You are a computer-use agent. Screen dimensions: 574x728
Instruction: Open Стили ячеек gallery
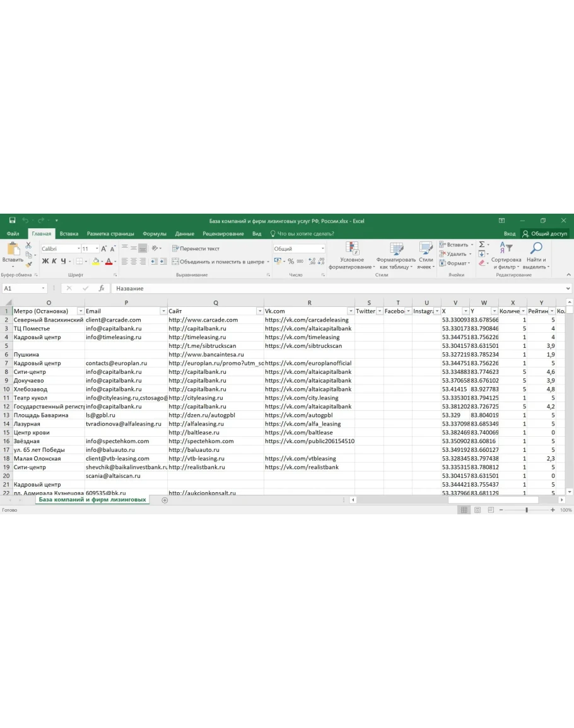point(426,255)
